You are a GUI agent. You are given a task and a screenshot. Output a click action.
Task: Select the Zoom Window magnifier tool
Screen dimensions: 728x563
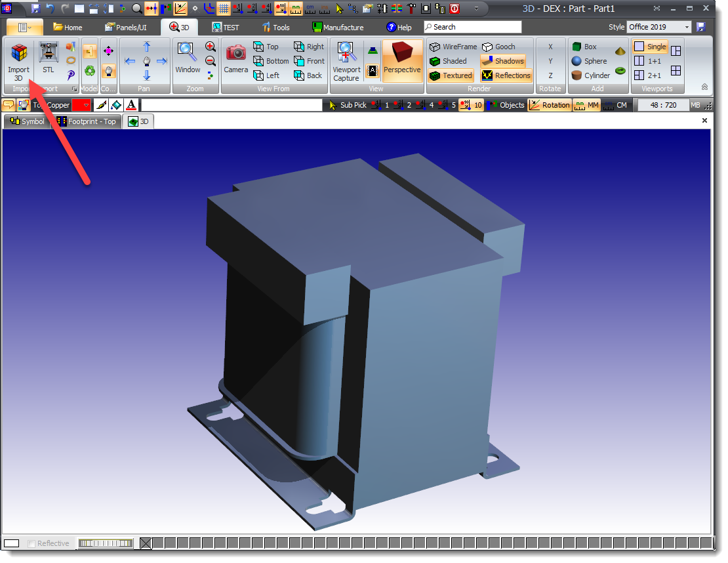(188, 58)
